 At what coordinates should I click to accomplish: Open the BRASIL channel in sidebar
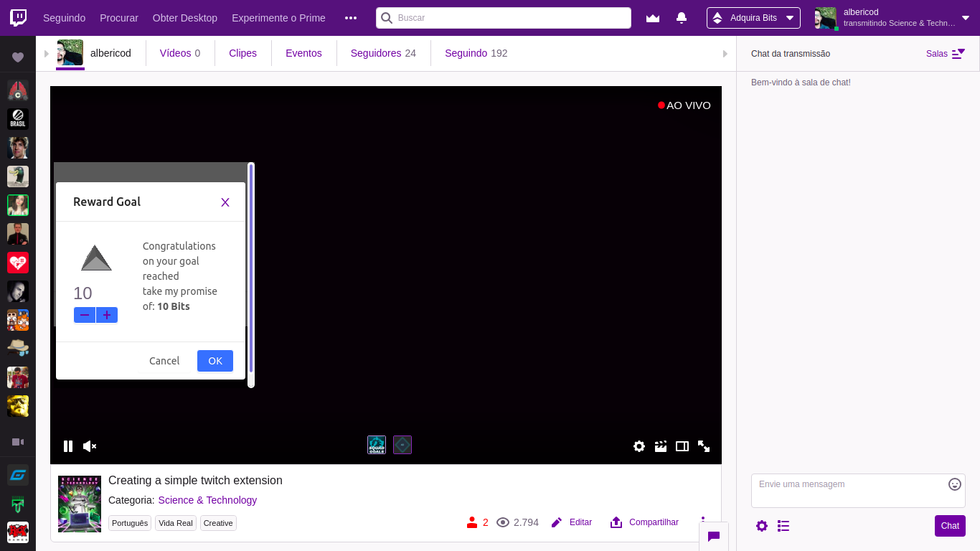(x=18, y=119)
